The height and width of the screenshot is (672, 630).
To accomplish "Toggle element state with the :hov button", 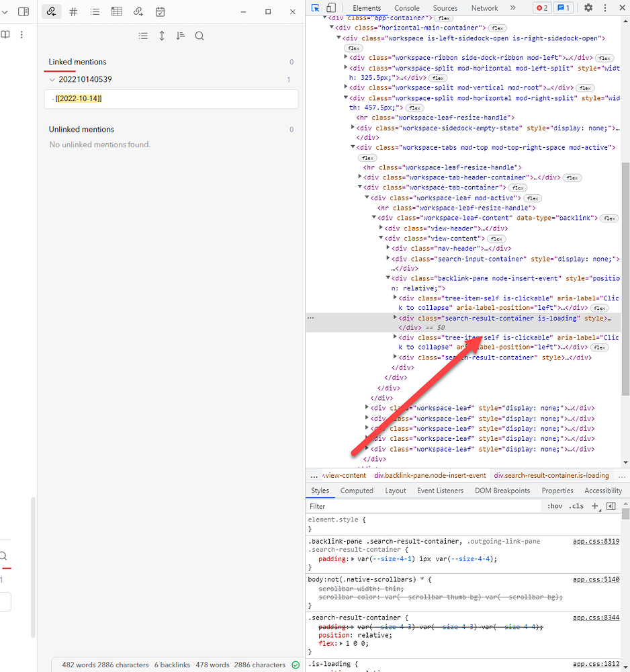I will click(555, 505).
